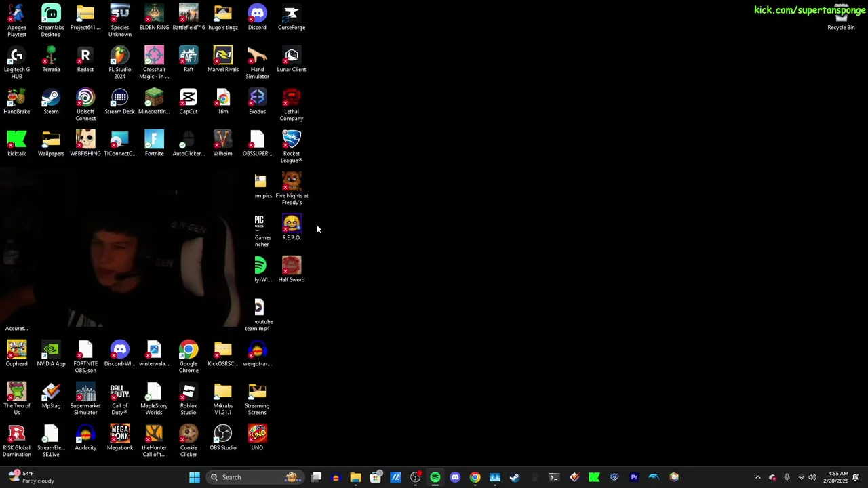The height and width of the screenshot is (488, 868).
Task: Open the Call of Duty shortcut
Action: click(x=120, y=399)
